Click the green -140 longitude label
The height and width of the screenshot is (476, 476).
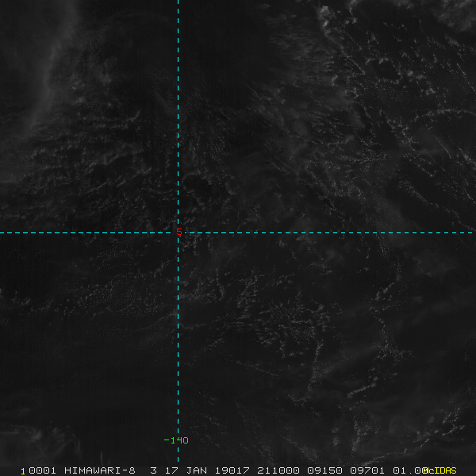coord(176,440)
